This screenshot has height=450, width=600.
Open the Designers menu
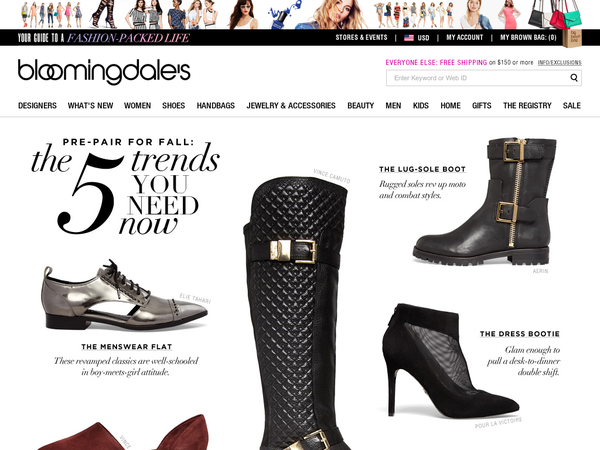click(37, 106)
